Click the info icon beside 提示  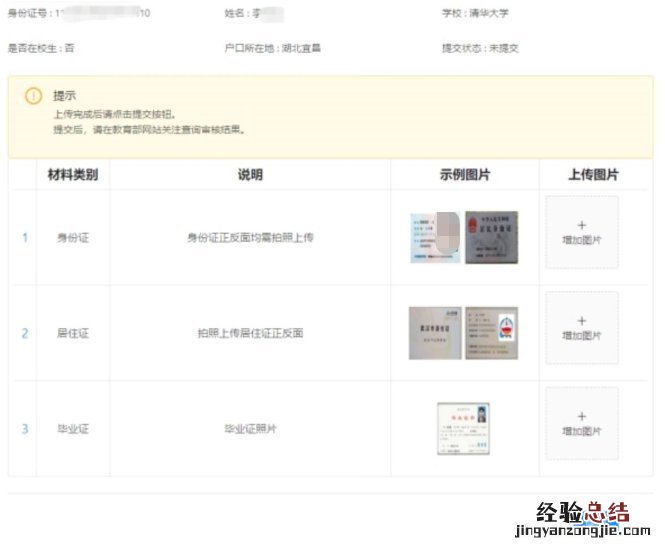pyautogui.click(x=33, y=96)
